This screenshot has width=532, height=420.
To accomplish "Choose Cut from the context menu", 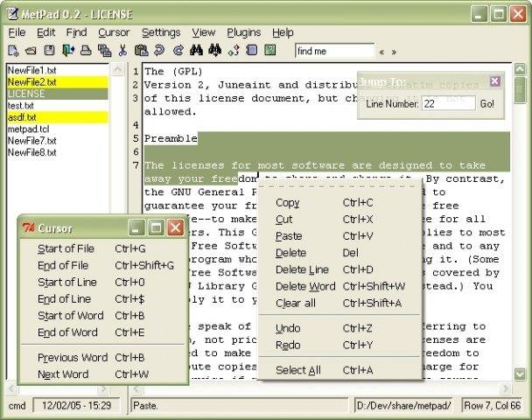I will click(339, 219).
